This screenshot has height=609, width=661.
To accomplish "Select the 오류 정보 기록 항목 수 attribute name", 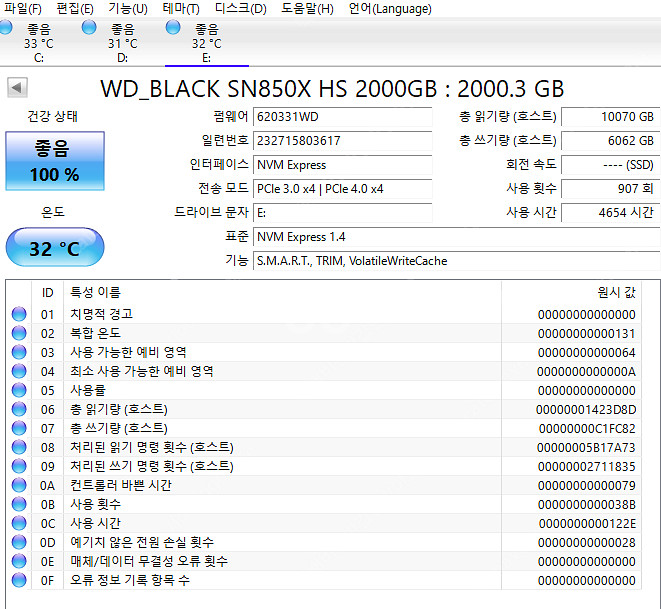I will pos(130,580).
